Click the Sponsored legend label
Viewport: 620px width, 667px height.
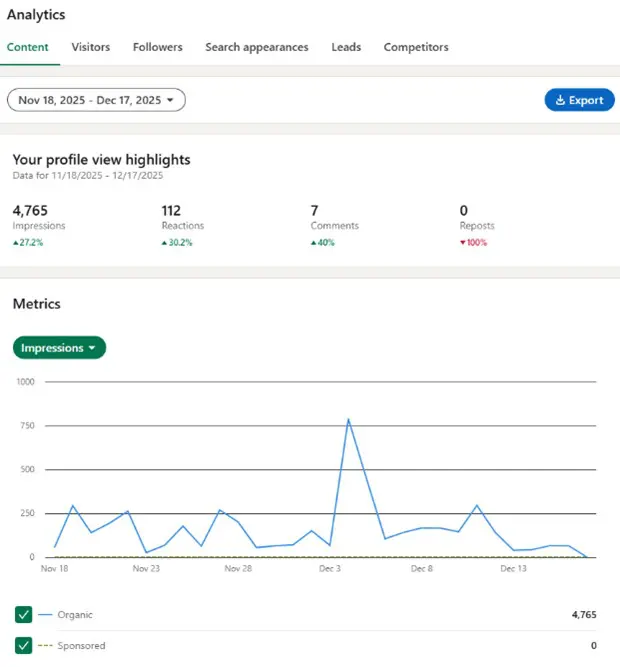point(81,645)
